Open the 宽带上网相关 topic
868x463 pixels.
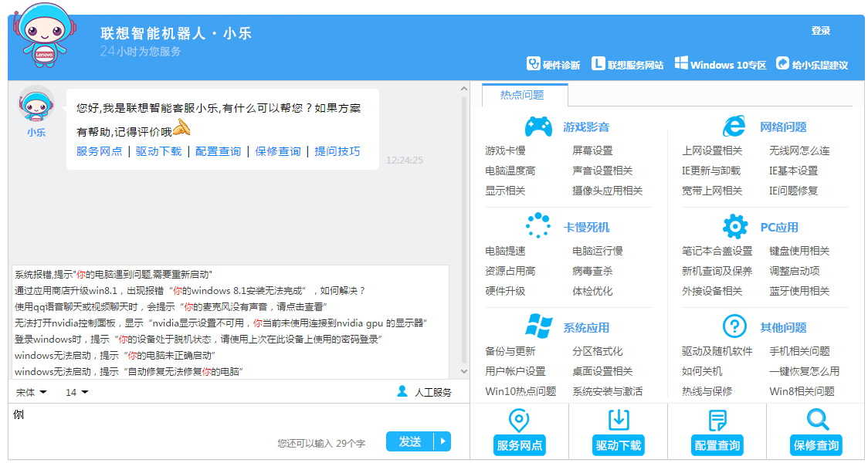point(712,191)
